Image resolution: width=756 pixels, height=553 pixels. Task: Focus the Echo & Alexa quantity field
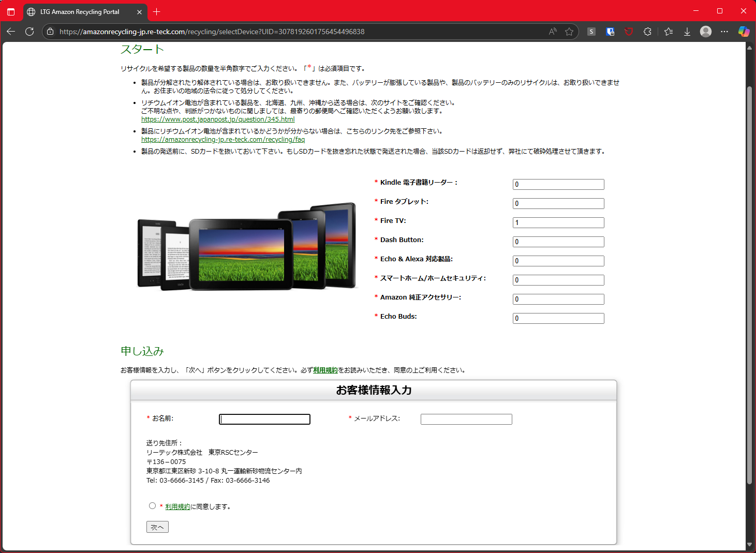[x=558, y=261]
